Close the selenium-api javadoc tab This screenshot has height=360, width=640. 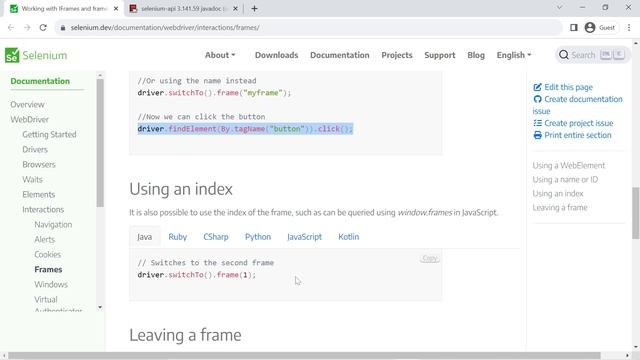[x=235, y=8]
